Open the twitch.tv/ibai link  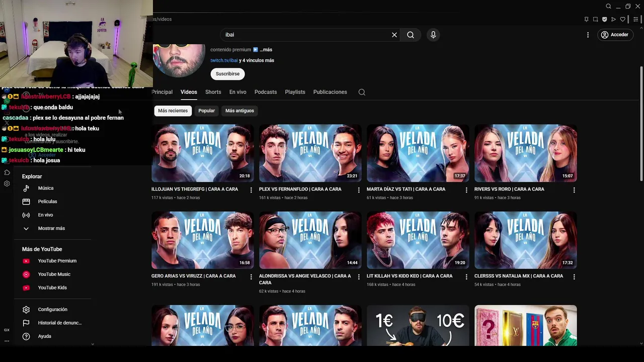[224, 60]
